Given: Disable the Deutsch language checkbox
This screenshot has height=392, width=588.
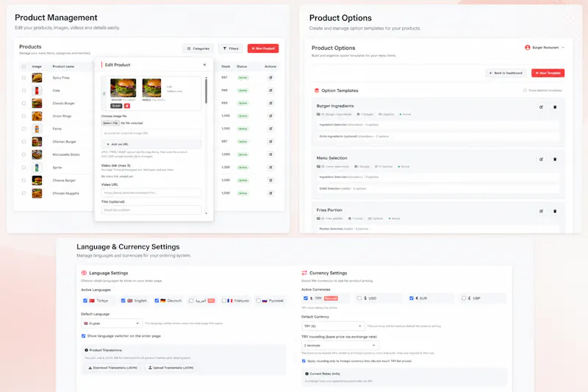Looking at the screenshot, I should click(x=157, y=301).
